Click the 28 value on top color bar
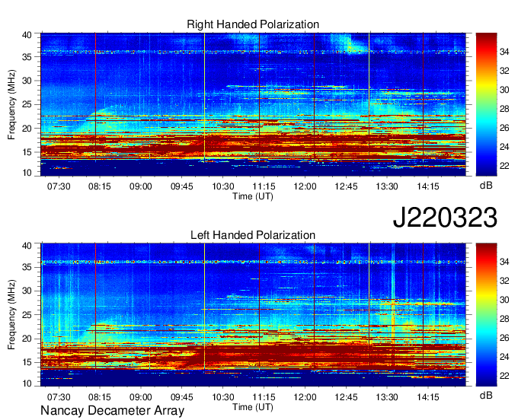Screen dimensions: 518x420 (504, 109)
